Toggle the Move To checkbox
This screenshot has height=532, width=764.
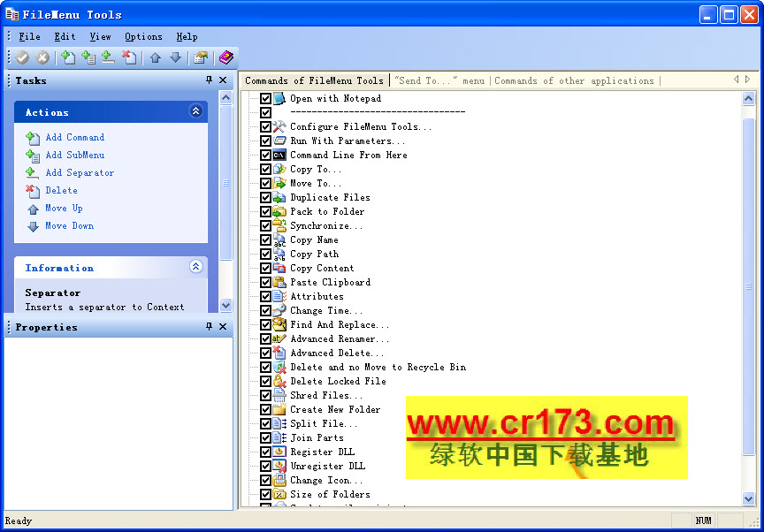[265, 184]
